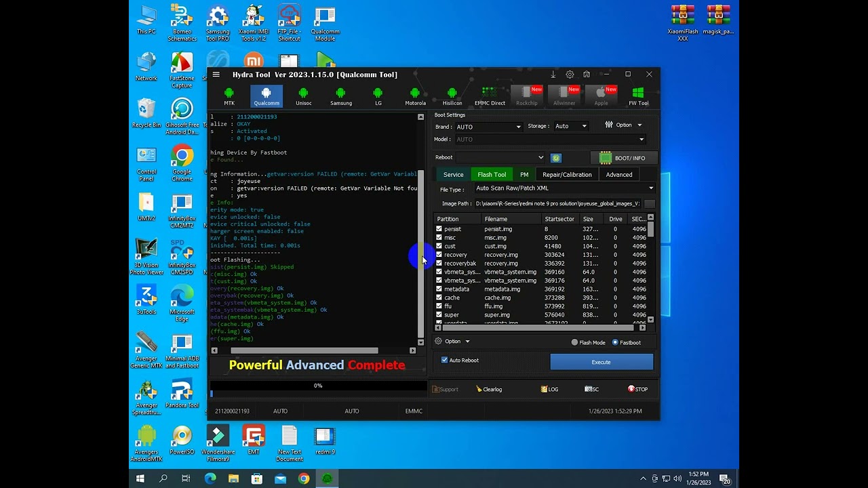Open the Windows Start menu
Screen dimensions: 868x488
140,479
